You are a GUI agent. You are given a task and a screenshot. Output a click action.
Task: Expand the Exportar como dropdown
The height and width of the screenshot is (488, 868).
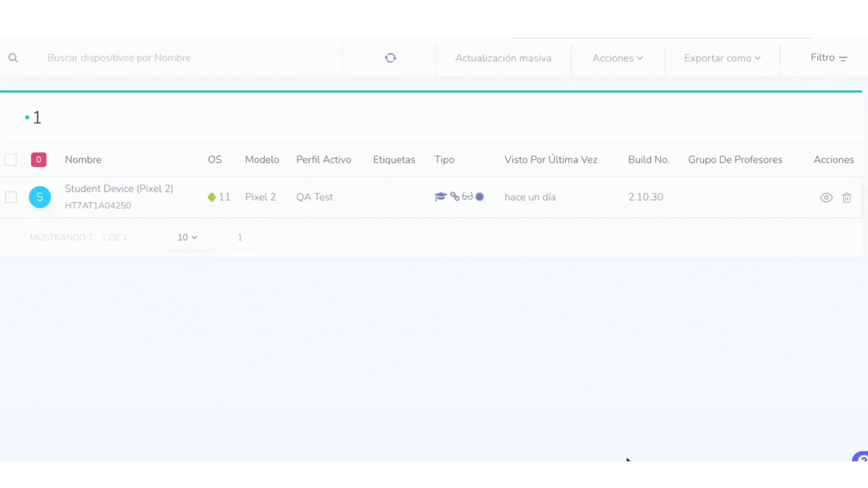722,58
